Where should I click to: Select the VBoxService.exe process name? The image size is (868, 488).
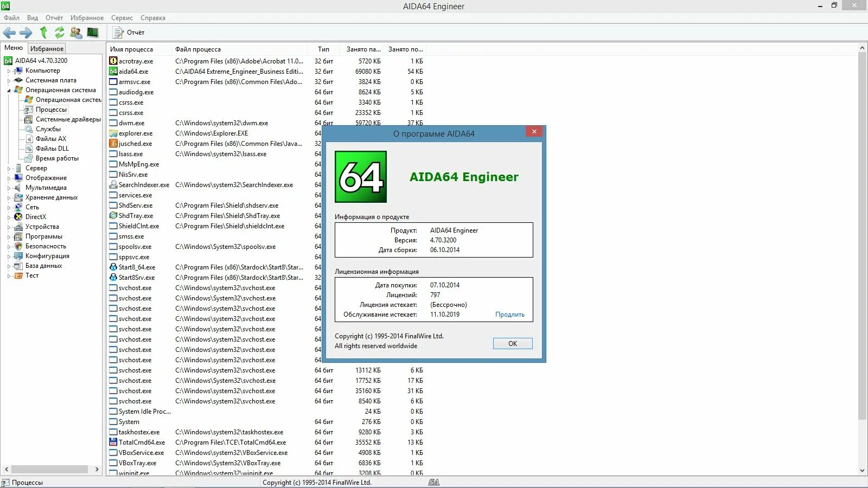tap(142, 453)
